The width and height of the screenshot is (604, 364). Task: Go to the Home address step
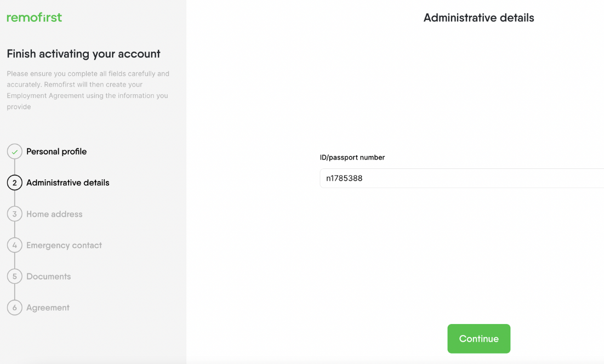(54, 214)
